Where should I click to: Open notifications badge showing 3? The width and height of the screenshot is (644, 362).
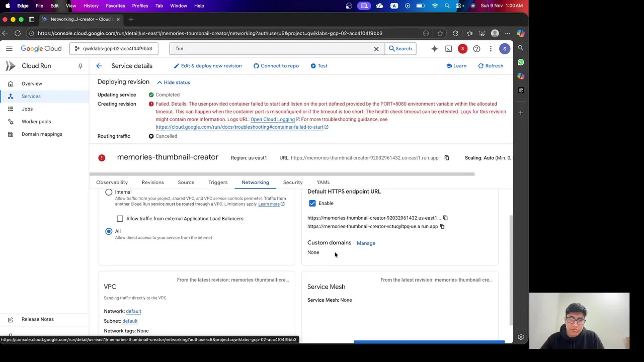[462, 49]
